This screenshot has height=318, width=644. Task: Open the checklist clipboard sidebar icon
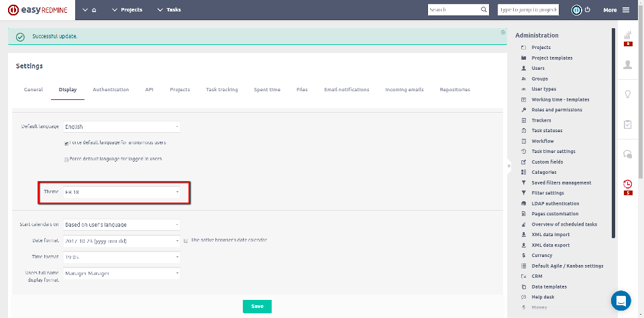(628, 124)
